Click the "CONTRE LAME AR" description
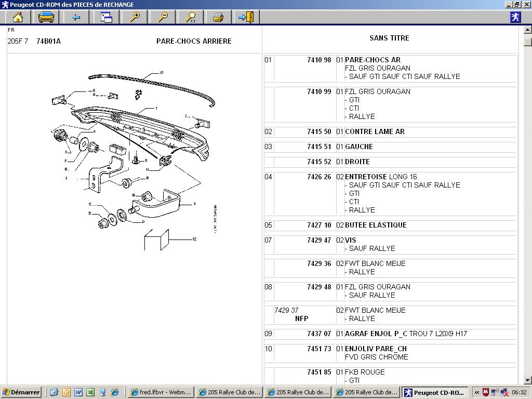This screenshot has height=399, width=532. [375, 131]
